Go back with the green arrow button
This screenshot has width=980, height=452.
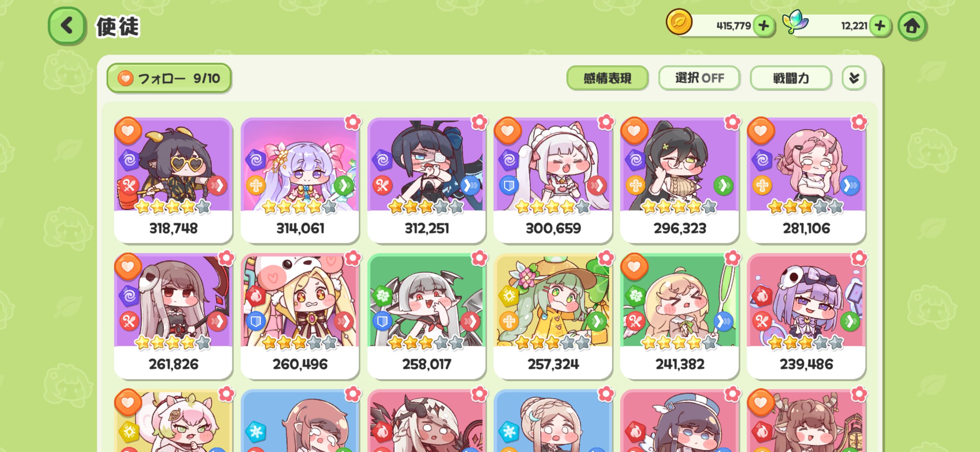pos(67,26)
